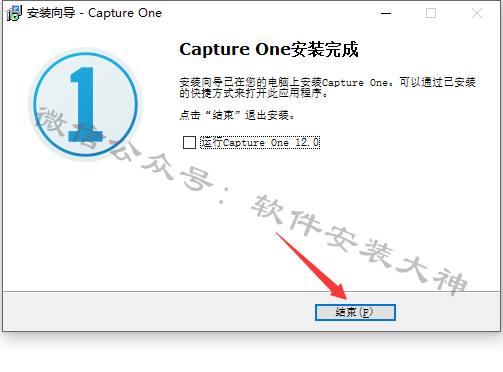This screenshot has width=503, height=372.
Task: Click the label 运行Capture One 12.0
Action: (x=260, y=143)
